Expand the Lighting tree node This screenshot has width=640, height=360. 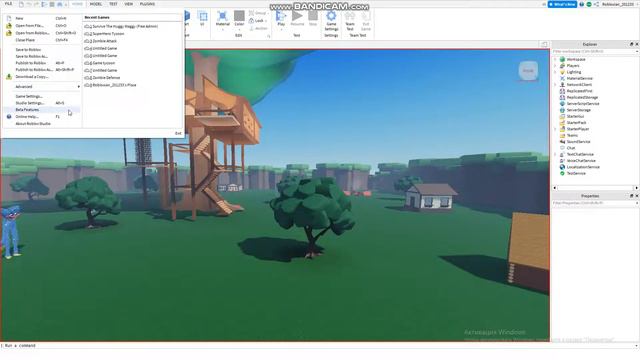coord(555,72)
